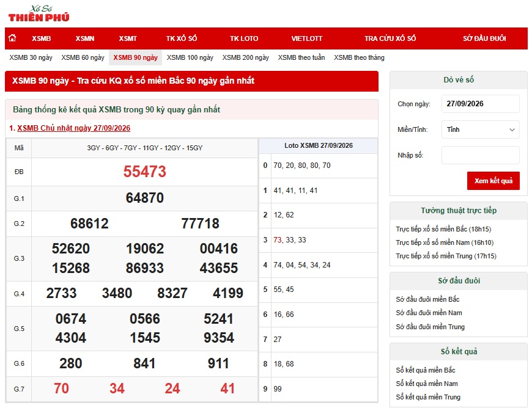Open Trực tiếp xổ số miền Bắc (18h15)
Viewport: 532px width, 408px height.
click(x=443, y=229)
